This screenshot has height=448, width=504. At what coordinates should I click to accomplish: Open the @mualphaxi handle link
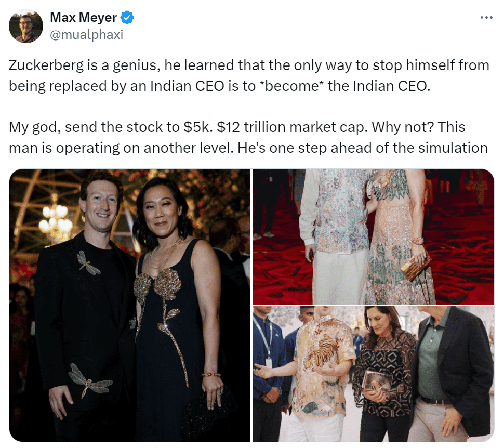(86, 34)
